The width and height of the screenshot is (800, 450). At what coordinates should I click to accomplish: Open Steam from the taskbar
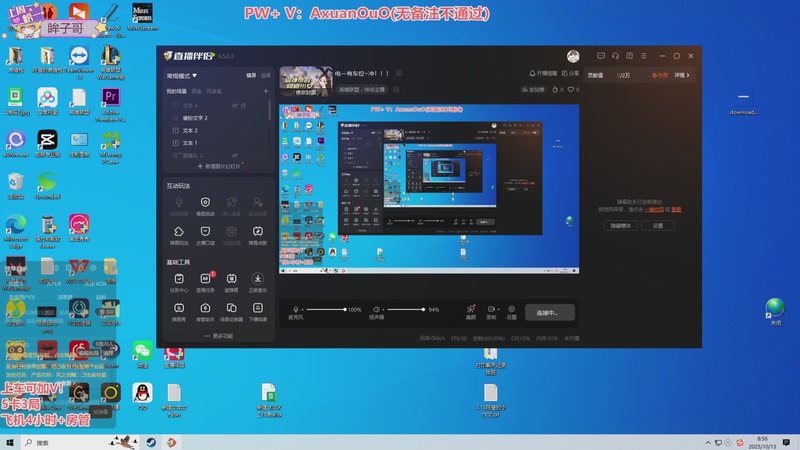coord(151,442)
